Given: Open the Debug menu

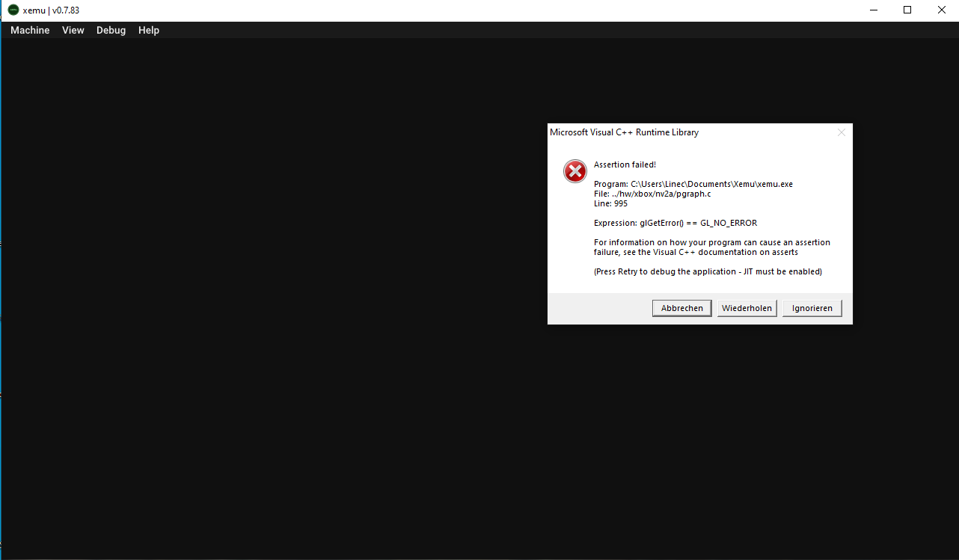Looking at the screenshot, I should click(x=111, y=30).
